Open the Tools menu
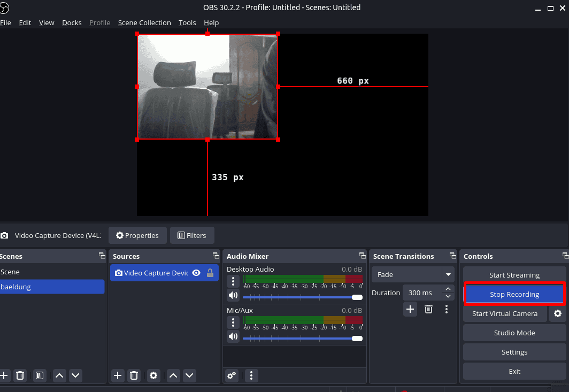 point(187,22)
